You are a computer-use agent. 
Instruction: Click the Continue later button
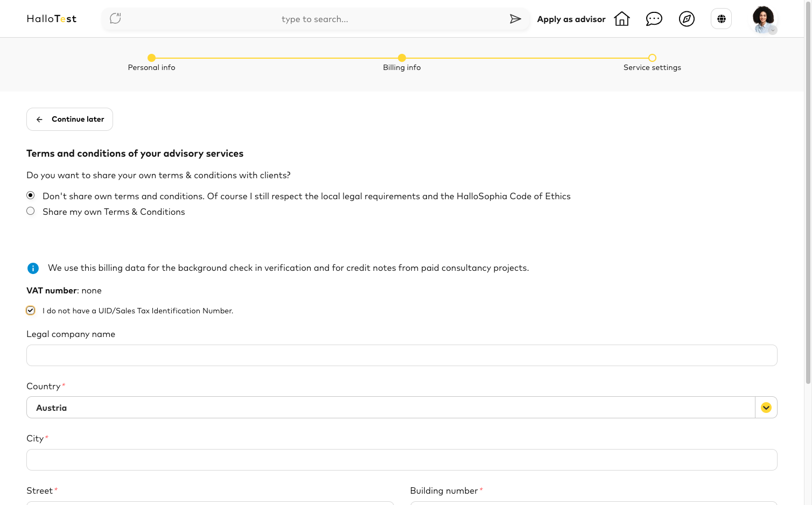point(69,120)
